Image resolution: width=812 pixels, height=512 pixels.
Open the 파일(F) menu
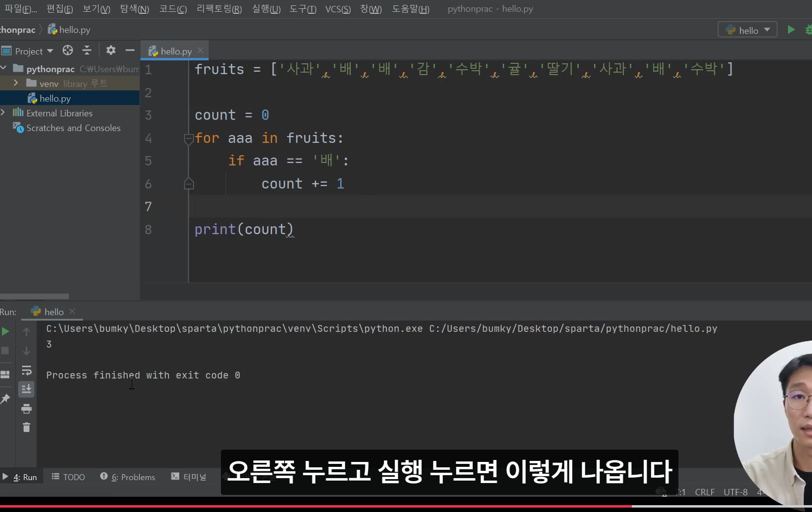click(x=20, y=9)
